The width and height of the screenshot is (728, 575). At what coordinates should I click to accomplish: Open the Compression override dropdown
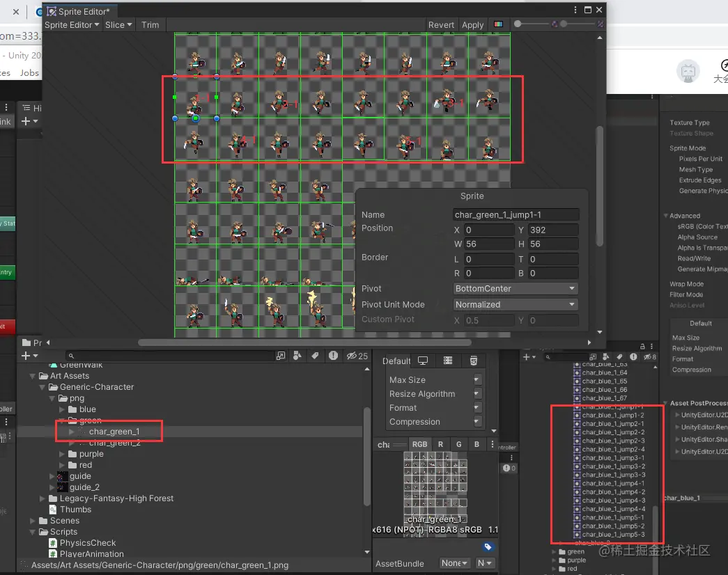pyautogui.click(x=477, y=421)
